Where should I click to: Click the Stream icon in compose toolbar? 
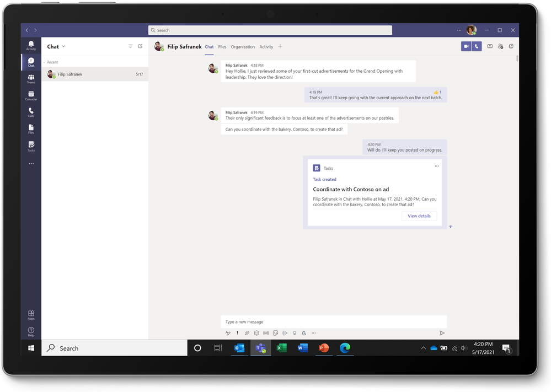click(x=285, y=333)
